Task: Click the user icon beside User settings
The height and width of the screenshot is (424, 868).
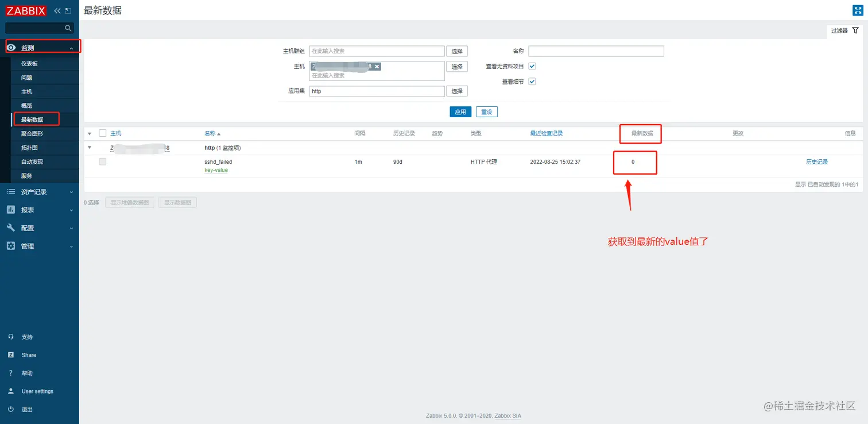Action: click(11, 391)
